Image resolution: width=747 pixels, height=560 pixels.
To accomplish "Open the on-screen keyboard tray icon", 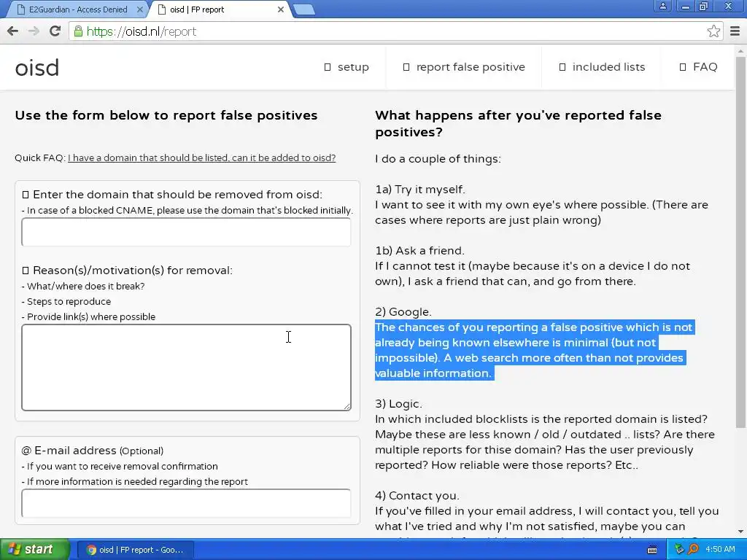I will (x=652, y=550).
